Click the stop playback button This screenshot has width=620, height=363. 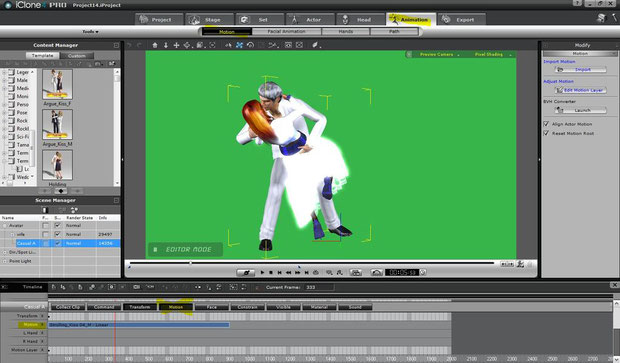pos(271,272)
